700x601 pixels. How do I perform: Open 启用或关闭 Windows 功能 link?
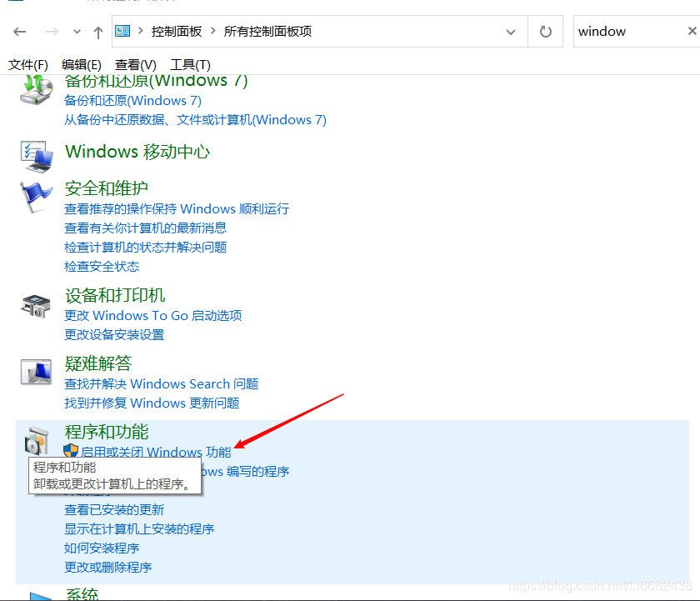point(156,452)
